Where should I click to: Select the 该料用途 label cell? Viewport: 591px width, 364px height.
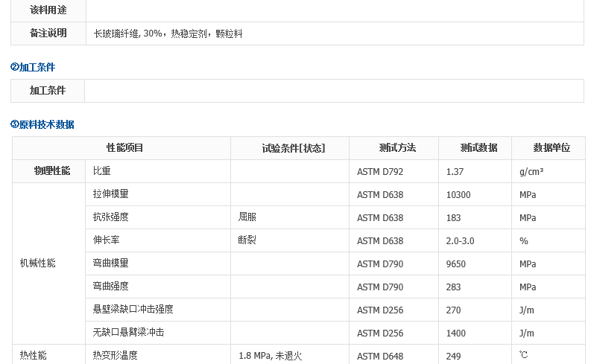[48, 10]
